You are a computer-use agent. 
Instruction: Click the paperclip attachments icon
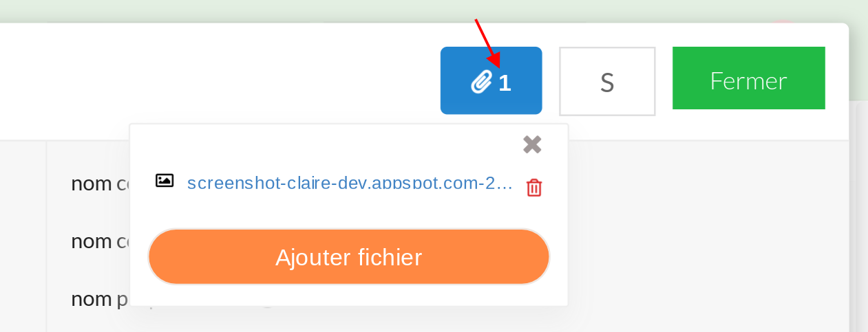482,82
